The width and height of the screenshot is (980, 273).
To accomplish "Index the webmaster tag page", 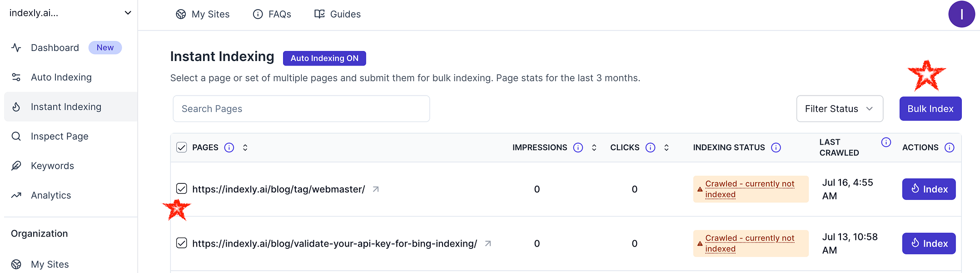I will [929, 189].
